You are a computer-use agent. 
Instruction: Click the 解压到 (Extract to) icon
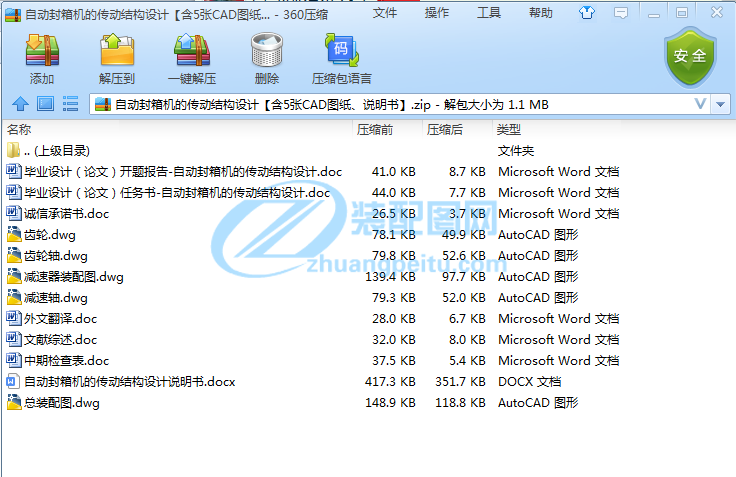[117, 50]
